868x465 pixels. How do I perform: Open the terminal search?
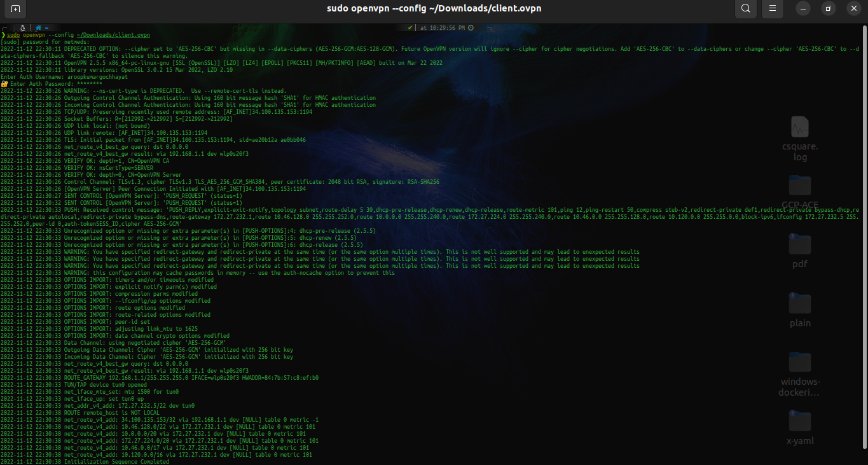pos(746,9)
